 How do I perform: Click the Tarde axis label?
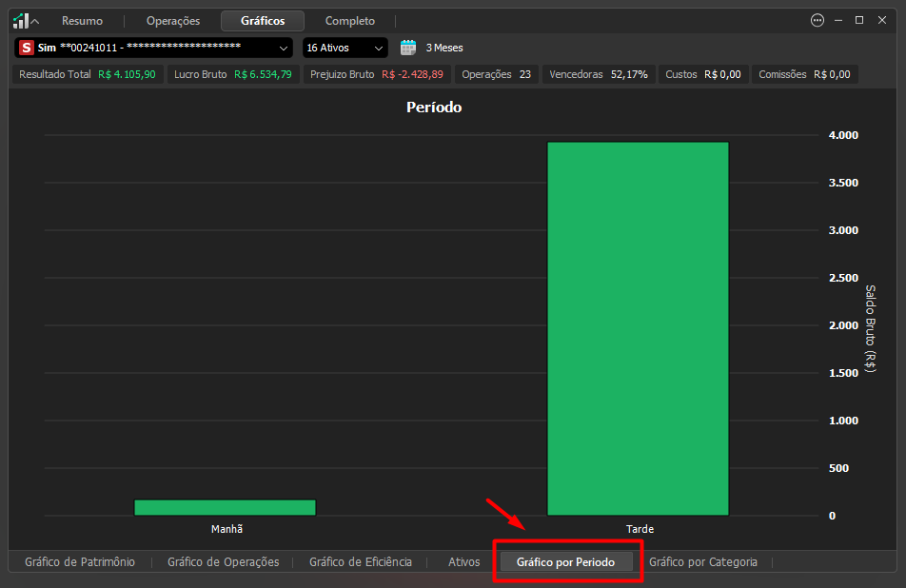coord(640,529)
